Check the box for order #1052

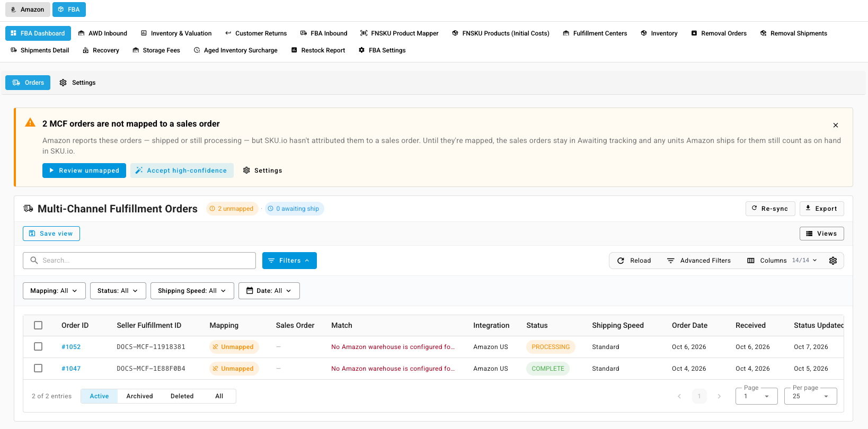38,346
